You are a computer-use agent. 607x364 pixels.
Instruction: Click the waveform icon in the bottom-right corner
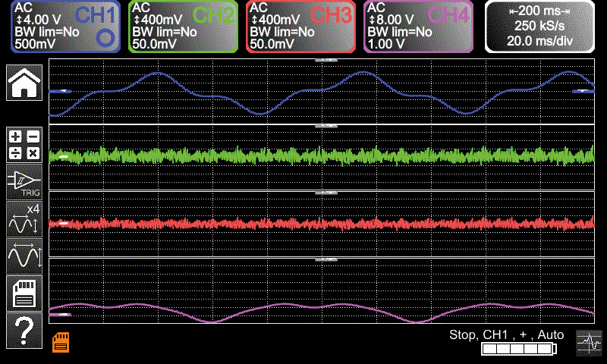(x=588, y=344)
